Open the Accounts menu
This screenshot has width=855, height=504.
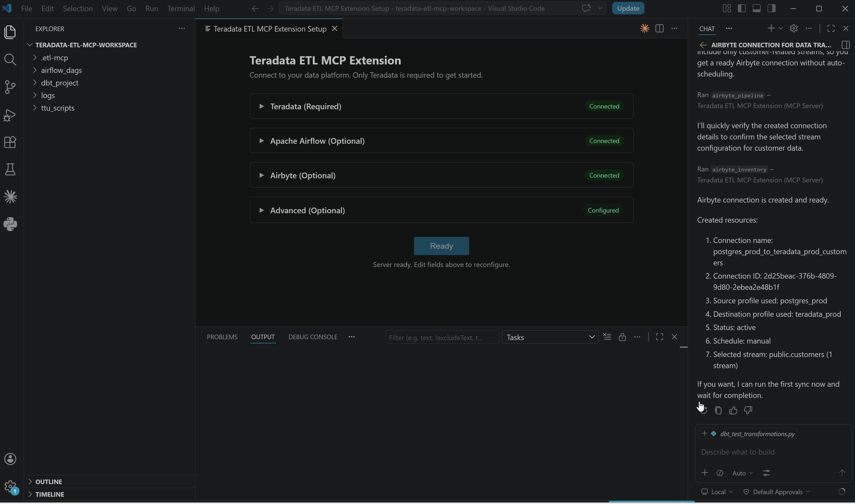coord(10,459)
